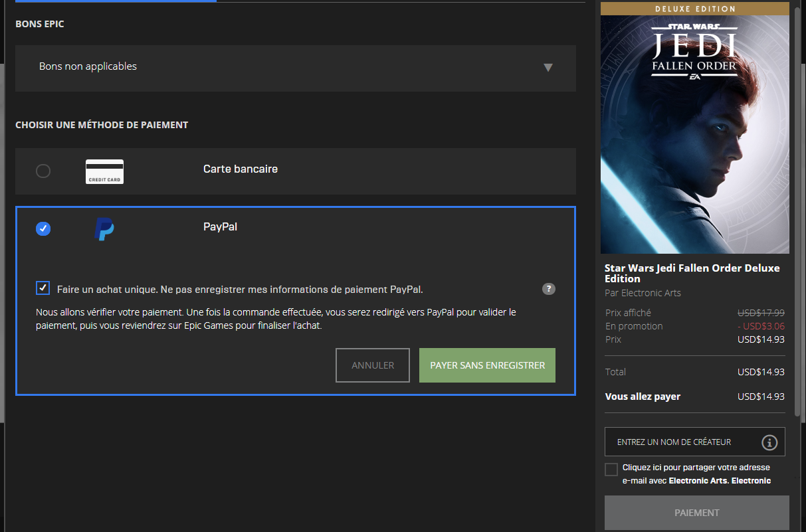Uncheck the 'Faire un achat unique' checkbox
The image size is (806, 532).
coord(43,288)
